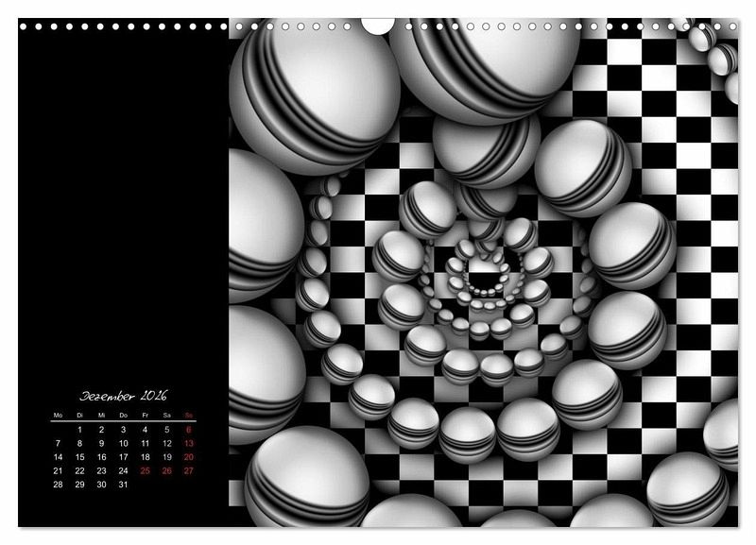Screen dimensions: 756x545
Task: Select the red Sunday date 13
Action: [x=189, y=443]
